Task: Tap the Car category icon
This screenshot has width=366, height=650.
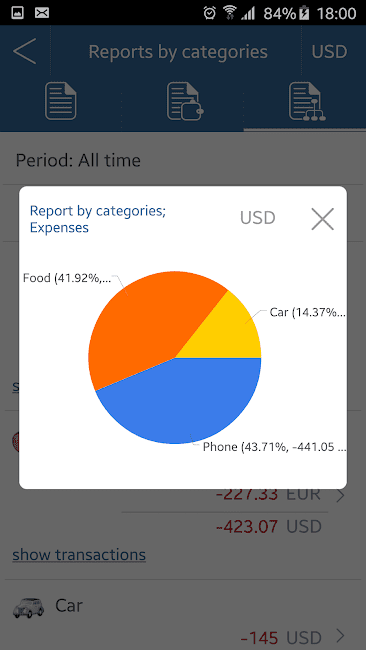Action: click(x=29, y=607)
